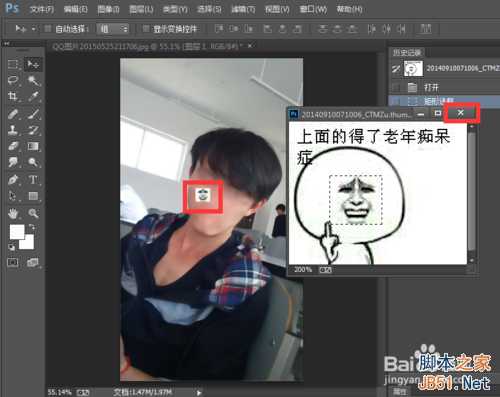Open the status bar arrow menu
The height and width of the screenshot is (397, 500).
pos(199,392)
